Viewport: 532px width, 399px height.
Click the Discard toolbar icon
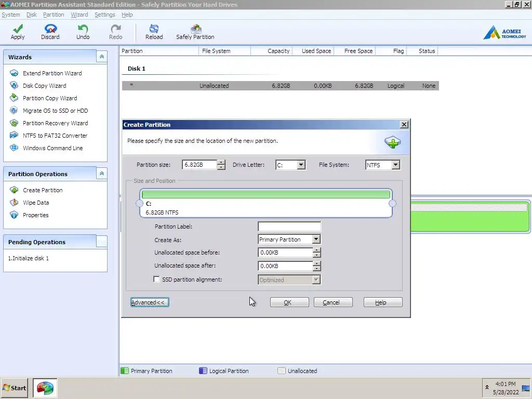pyautogui.click(x=50, y=29)
